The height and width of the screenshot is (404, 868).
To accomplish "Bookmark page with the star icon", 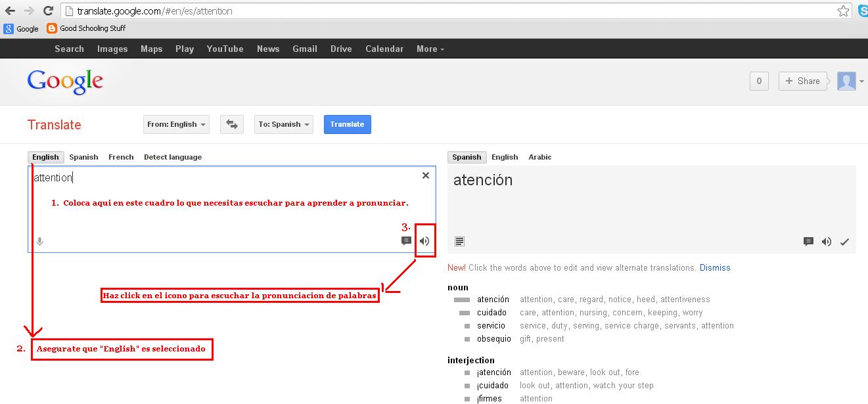I will [x=843, y=11].
